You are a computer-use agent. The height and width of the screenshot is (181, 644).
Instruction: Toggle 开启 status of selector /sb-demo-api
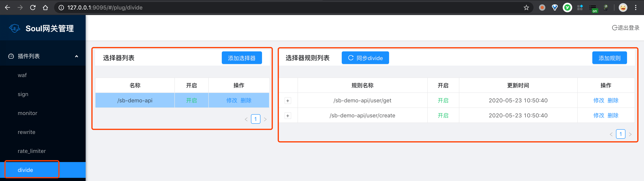pyautogui.click(x=192, y=100)
